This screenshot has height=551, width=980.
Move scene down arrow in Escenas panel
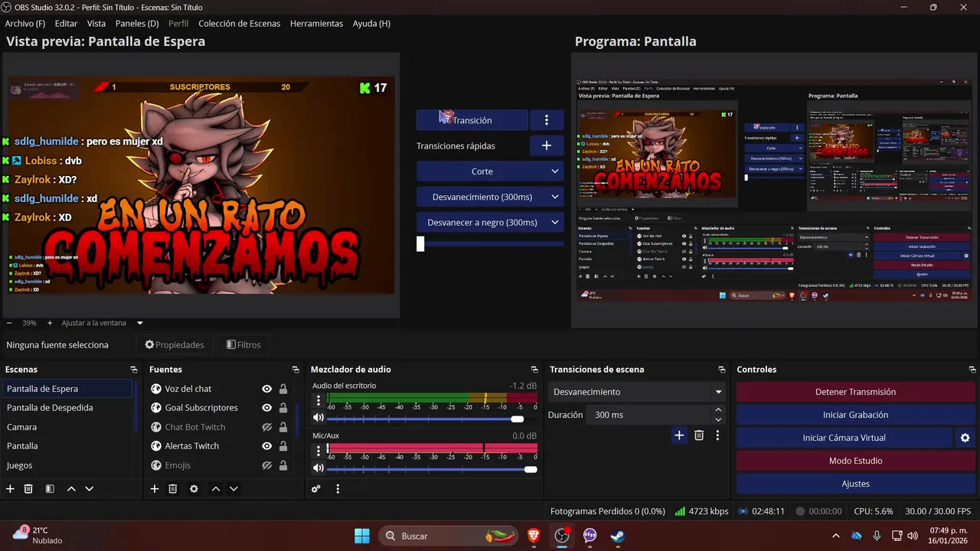(90, 488)
